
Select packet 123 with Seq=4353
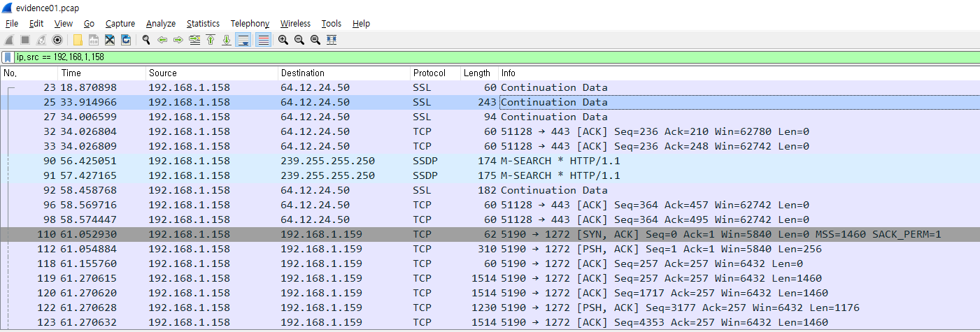[490, 322]
